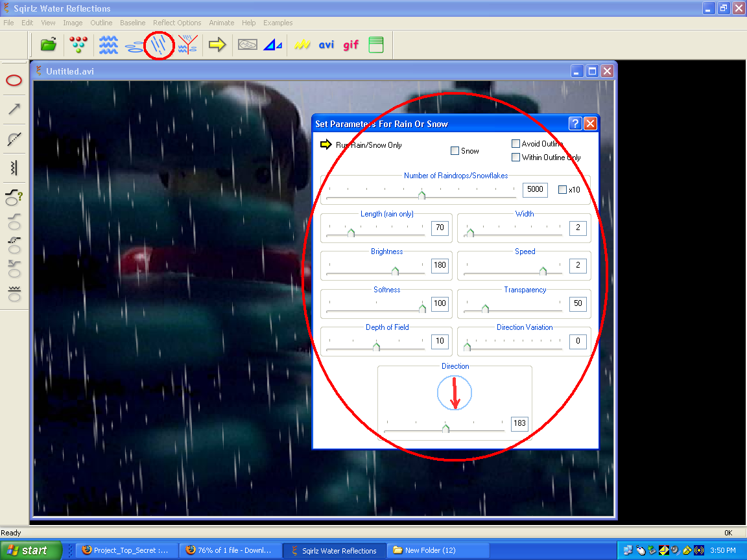Open the Examples menu

[x=278, y=23]
